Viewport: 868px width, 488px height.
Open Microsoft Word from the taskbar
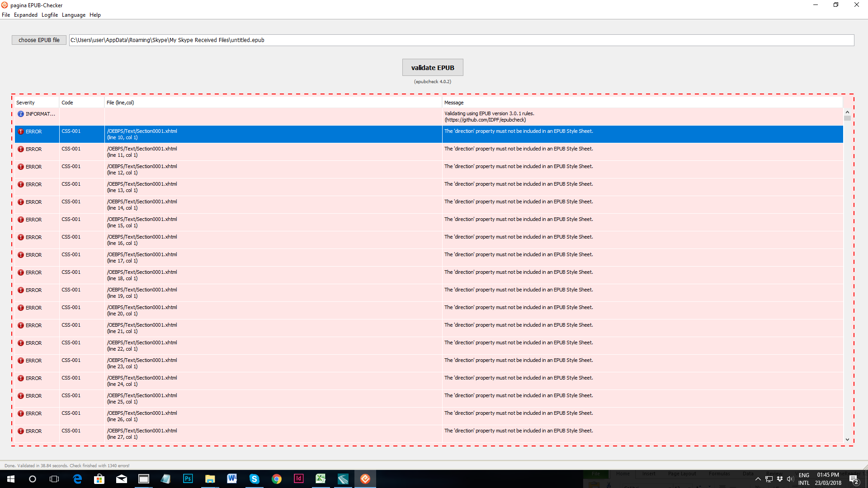pyautogui.click(x=232, y=479)
